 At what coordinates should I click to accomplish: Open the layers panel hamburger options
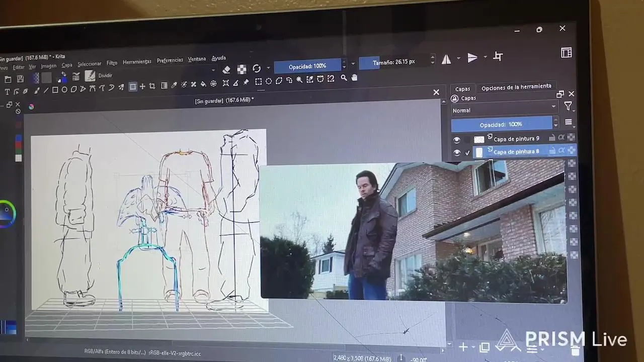568,122
